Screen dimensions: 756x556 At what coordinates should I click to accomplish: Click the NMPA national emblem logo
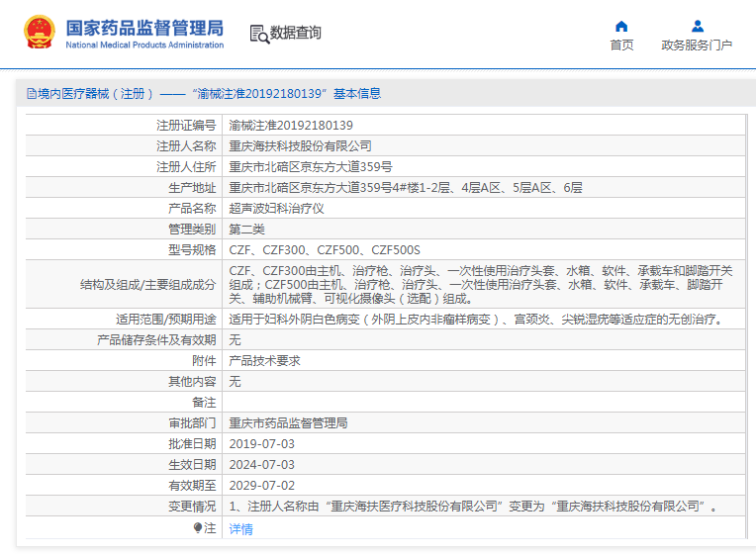pyautogui.click(x=40, y=33)
